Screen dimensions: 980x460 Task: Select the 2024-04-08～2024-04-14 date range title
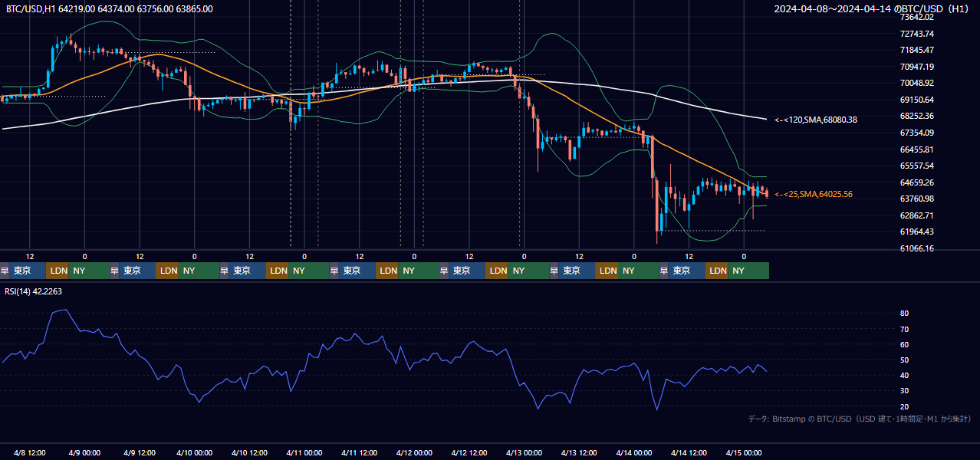point(872,8)
